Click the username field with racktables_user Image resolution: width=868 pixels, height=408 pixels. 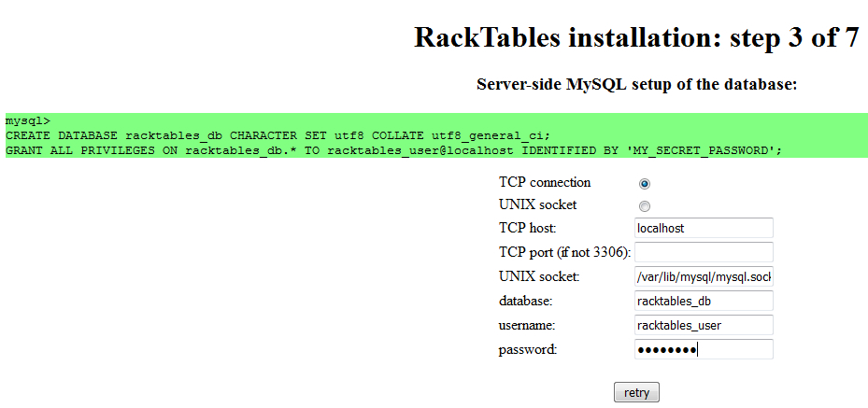704,325
